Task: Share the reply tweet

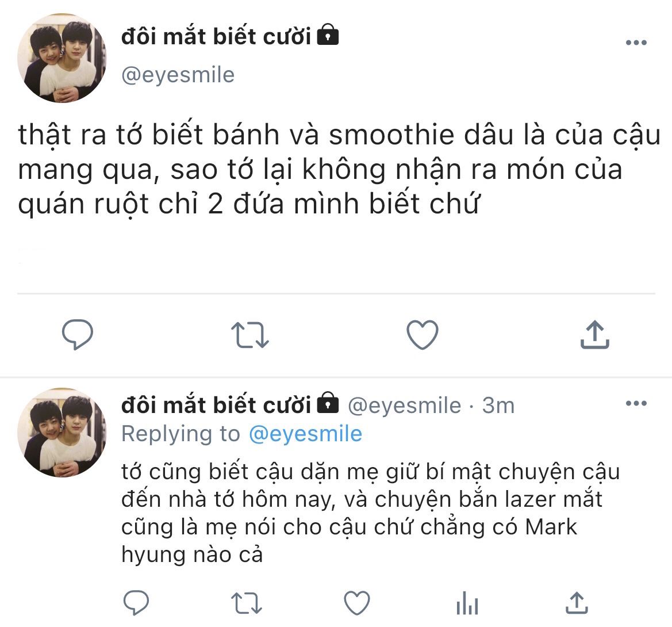Action: pyautogui.click(x=577, y=603)
